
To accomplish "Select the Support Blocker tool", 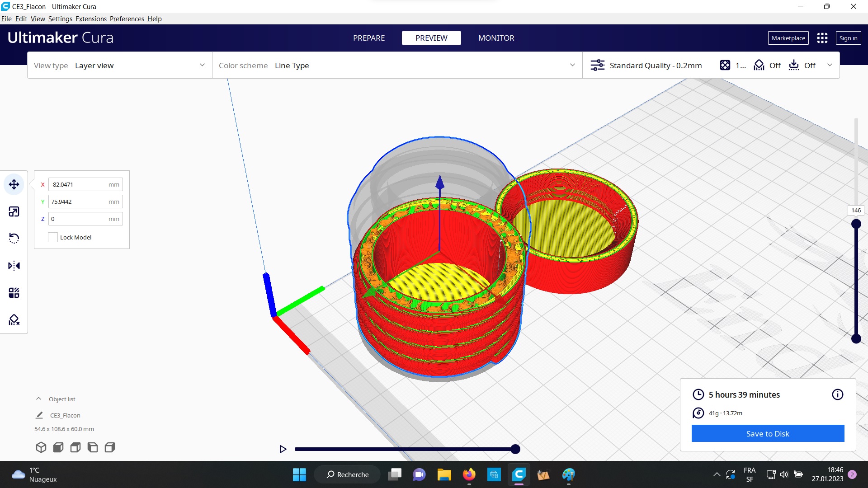I will (14, 320).
